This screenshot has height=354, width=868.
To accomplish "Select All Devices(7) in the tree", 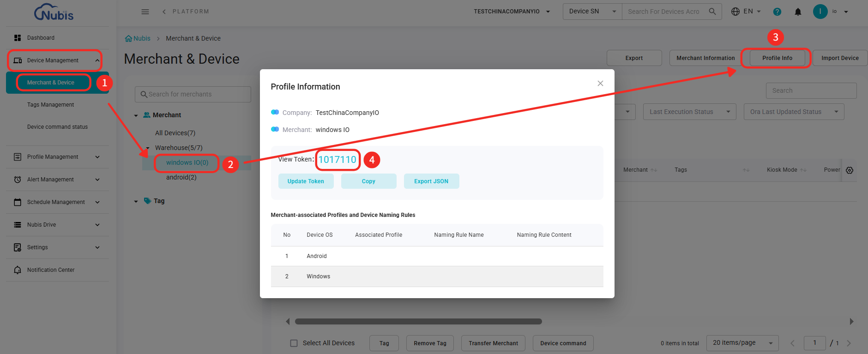I will [x=175, y=133].
